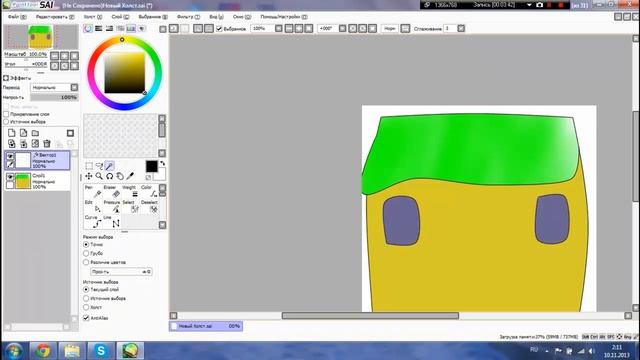This screenshot has width=640, height=360.
Task: Select the Слой1 layer
Action: pyautogui.click(x=37, y=181)
